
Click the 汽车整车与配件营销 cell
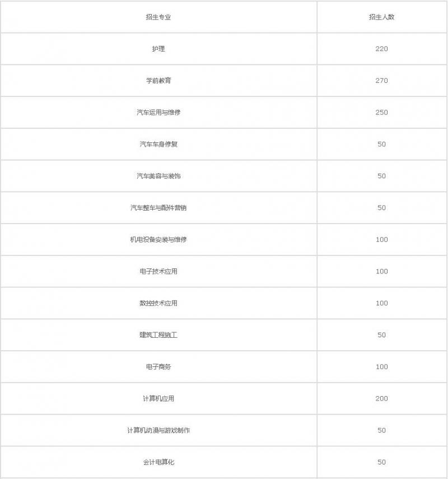point(158,208)
